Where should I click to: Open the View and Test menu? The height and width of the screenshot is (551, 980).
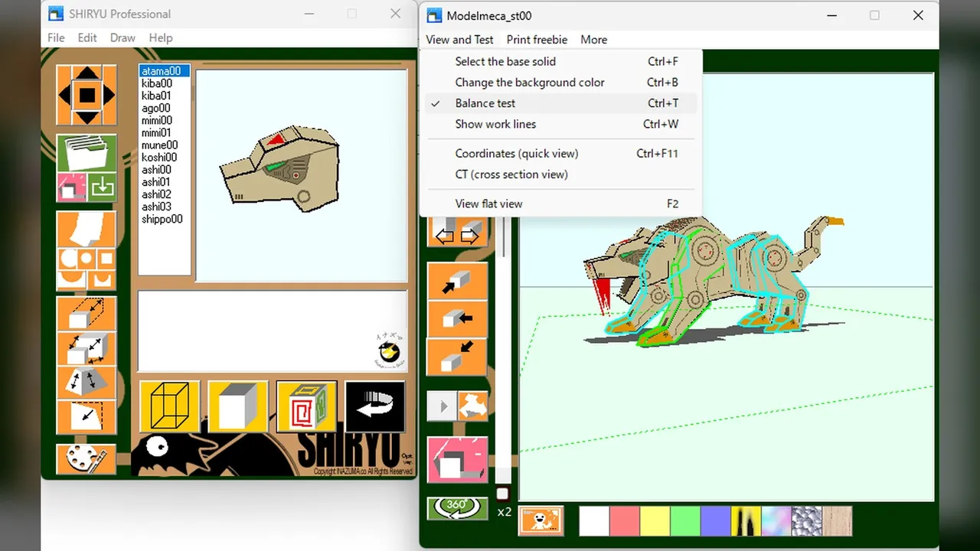click(x=459, y=40)
